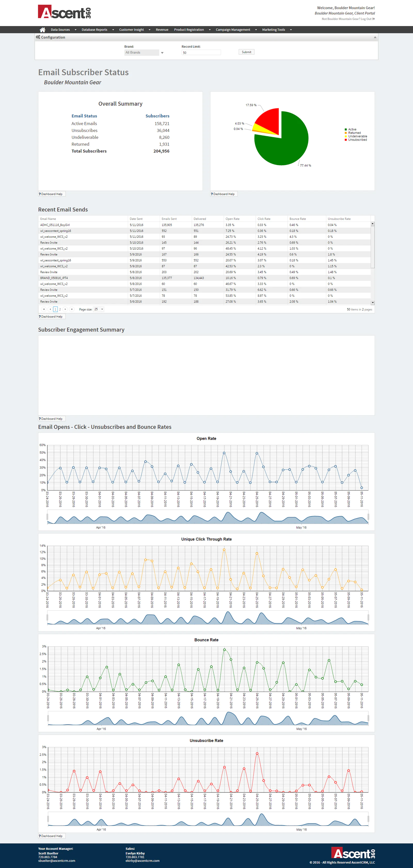This screenshot has width=413, height=868.
Task: Open the Database Reports menu
Action: [x=94, y=30]
